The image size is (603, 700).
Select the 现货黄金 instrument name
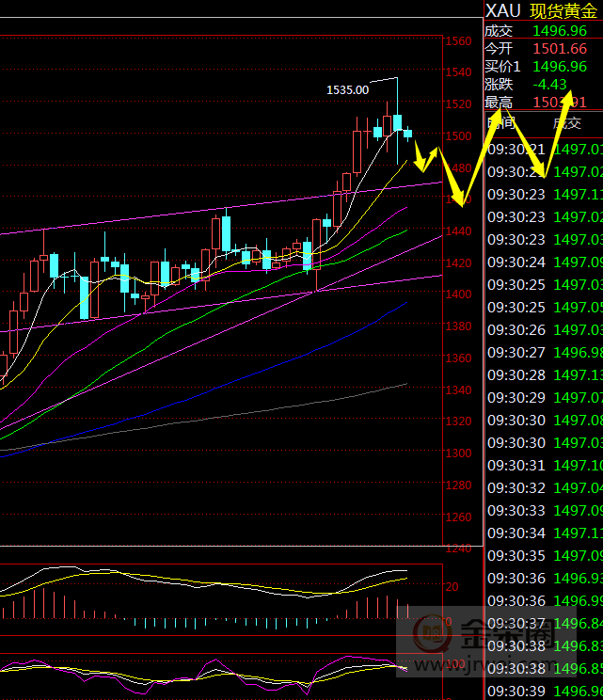tap(563, 11)
